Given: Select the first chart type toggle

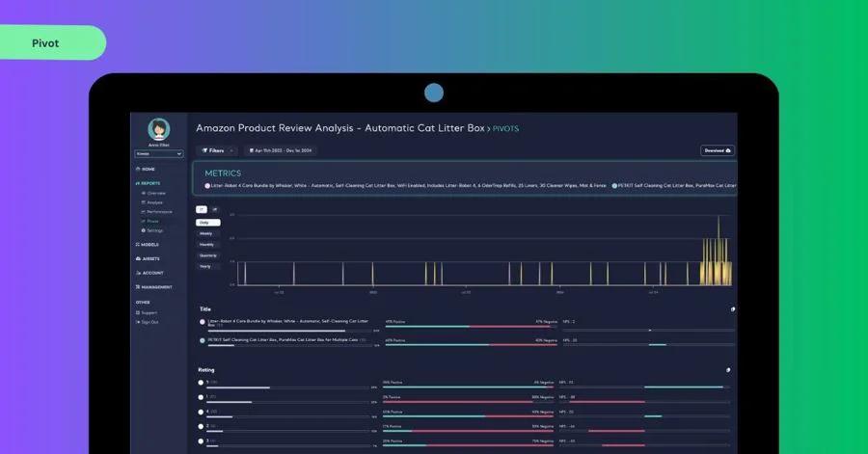Looking at the screenshot, I should [x=202, y=209].
